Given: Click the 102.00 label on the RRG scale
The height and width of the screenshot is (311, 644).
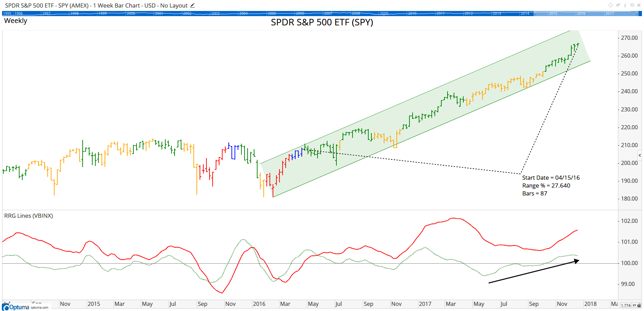Looking at the screenshot, I should pyautogui.click(x=629, y=221).
